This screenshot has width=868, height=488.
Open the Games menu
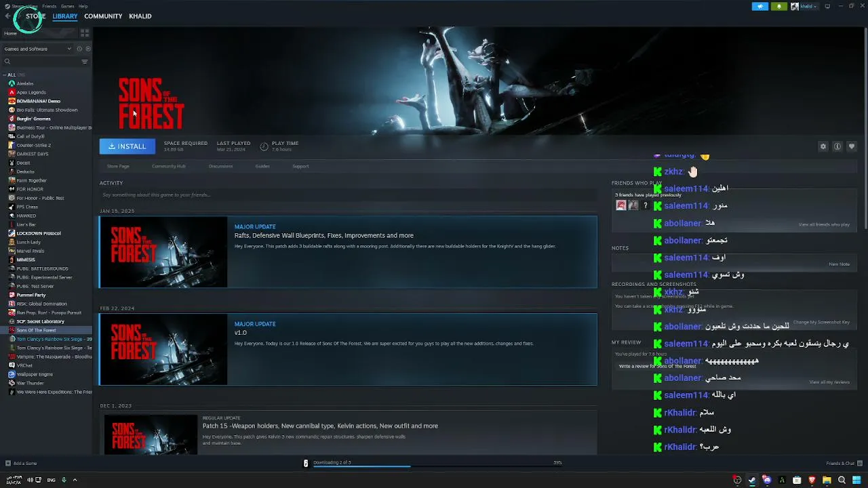tap(68, 6)
